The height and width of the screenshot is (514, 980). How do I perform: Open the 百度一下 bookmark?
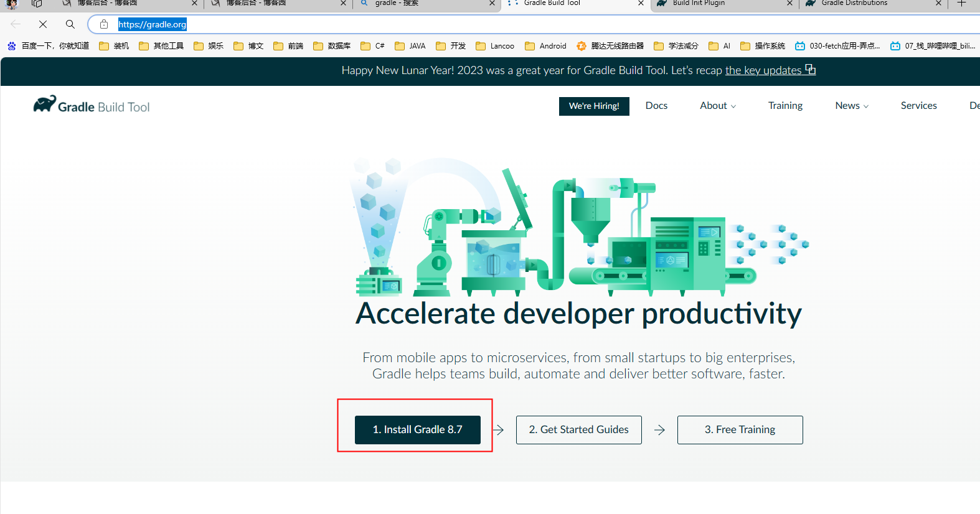pyautogui.click(x=48, y=46)
